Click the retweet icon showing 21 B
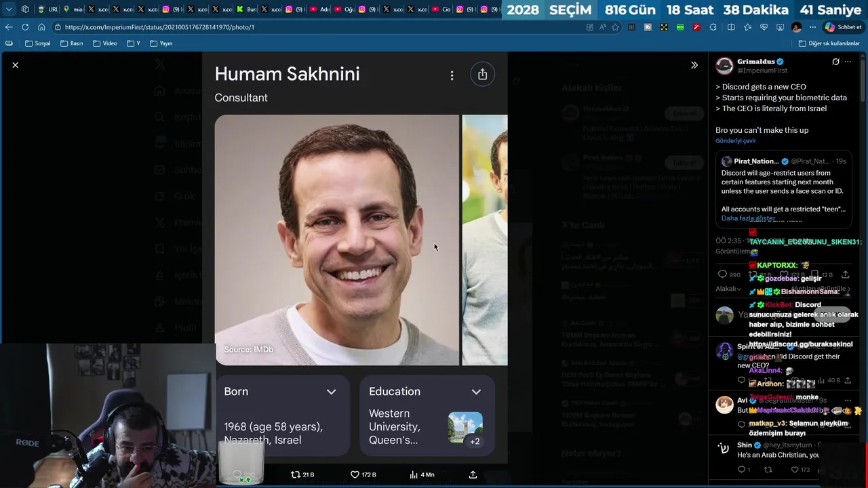This screenshot has width=868, height=488. point(302,474)
